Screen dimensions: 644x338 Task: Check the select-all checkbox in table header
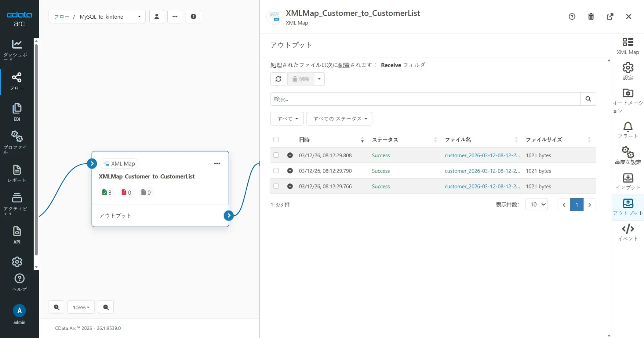coord(276,140)
